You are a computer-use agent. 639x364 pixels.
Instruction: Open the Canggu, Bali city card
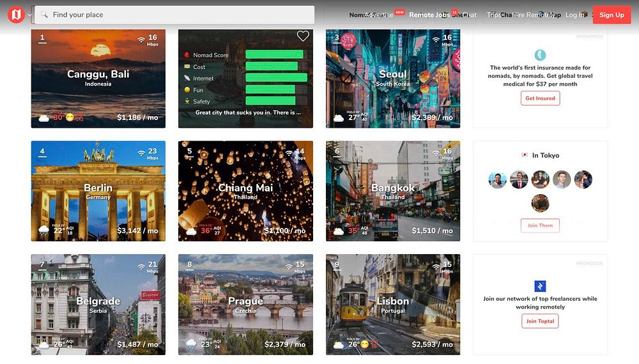98,78
